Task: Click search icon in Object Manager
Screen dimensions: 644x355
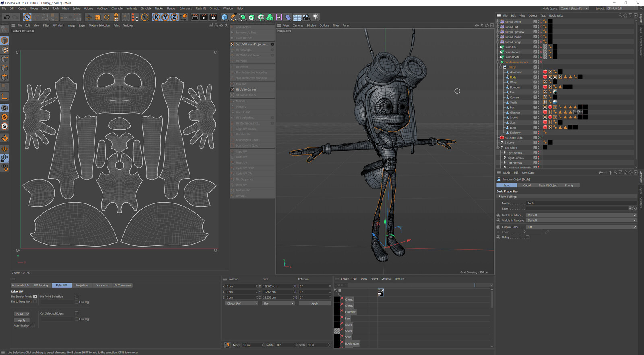Action: tap(620, 15)
